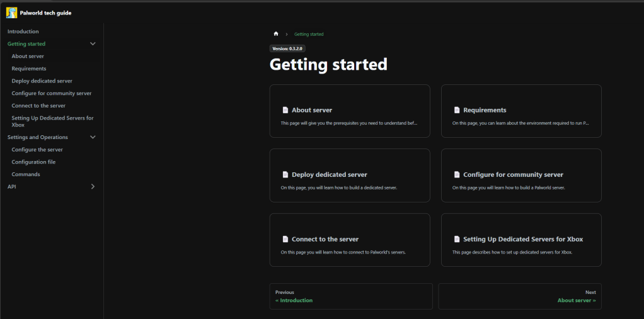Open Introduction in the sidebar

coord(23,31)
